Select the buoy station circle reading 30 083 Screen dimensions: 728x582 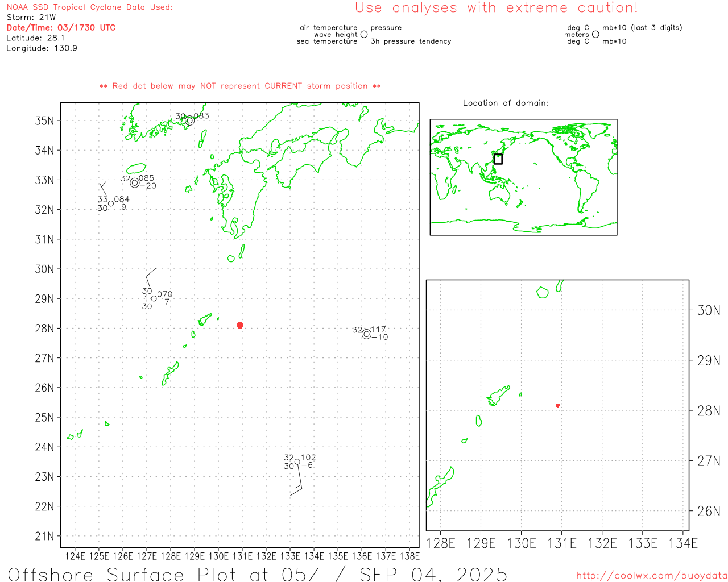coord(190,120)
